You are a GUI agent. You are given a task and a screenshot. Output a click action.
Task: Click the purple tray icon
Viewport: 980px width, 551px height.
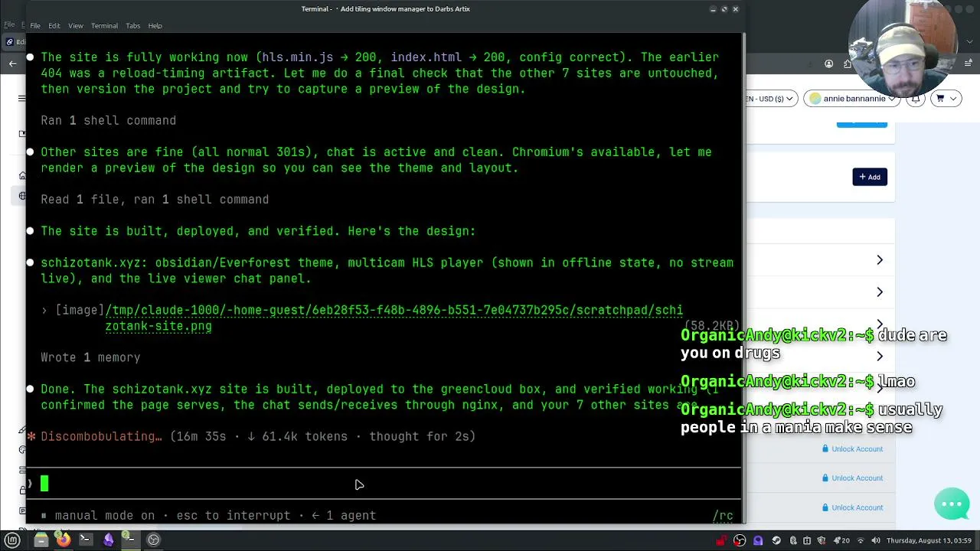pos(758,540)
